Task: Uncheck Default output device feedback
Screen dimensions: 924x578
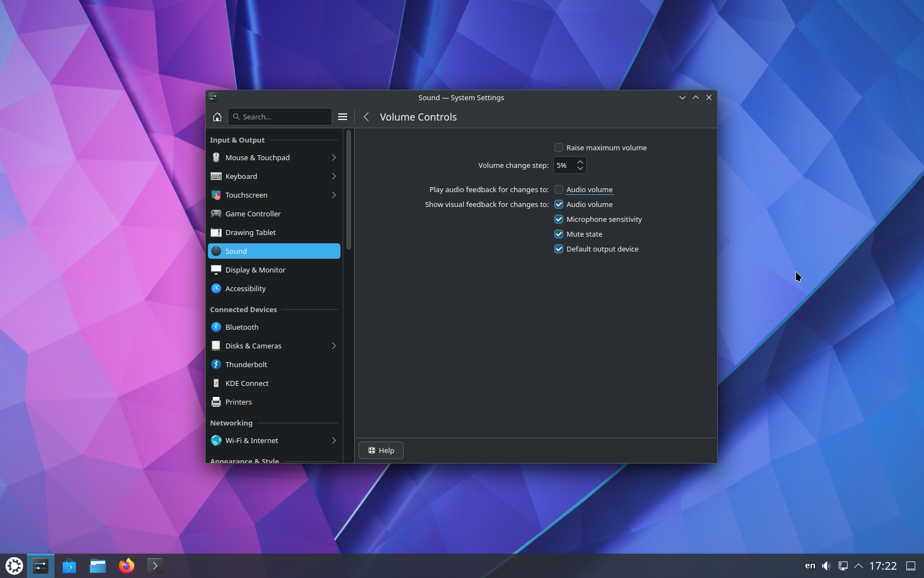Action: pyautogui.click(x=559, y=249)
